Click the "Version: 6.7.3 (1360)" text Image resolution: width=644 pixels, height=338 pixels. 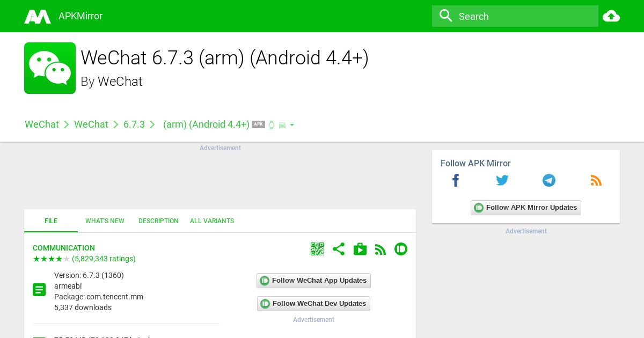pyautogui.click(x=89, y=275)
